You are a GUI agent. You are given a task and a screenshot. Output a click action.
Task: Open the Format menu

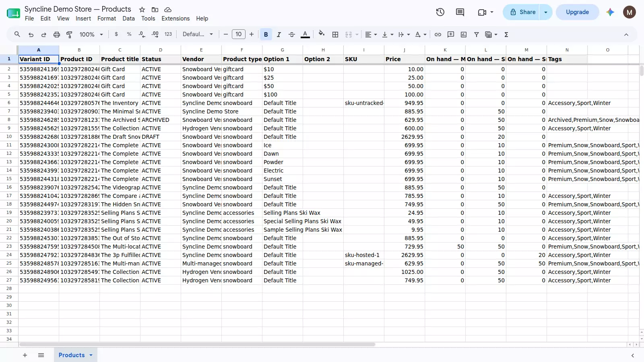pyautogui.click(x=107, y=19)
